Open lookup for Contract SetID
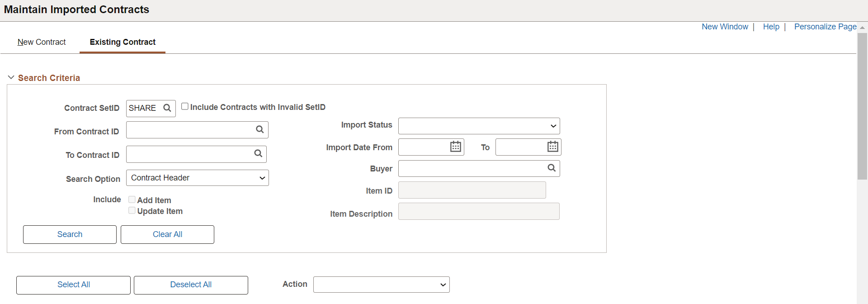The height and width of the screenshot is (304, 868). tap(167, 108)
